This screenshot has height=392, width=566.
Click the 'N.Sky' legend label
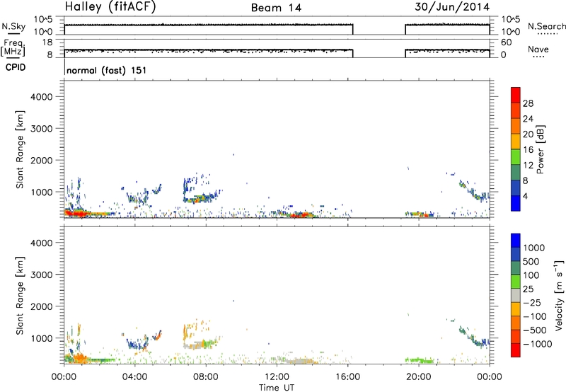[x=13, y=26]
